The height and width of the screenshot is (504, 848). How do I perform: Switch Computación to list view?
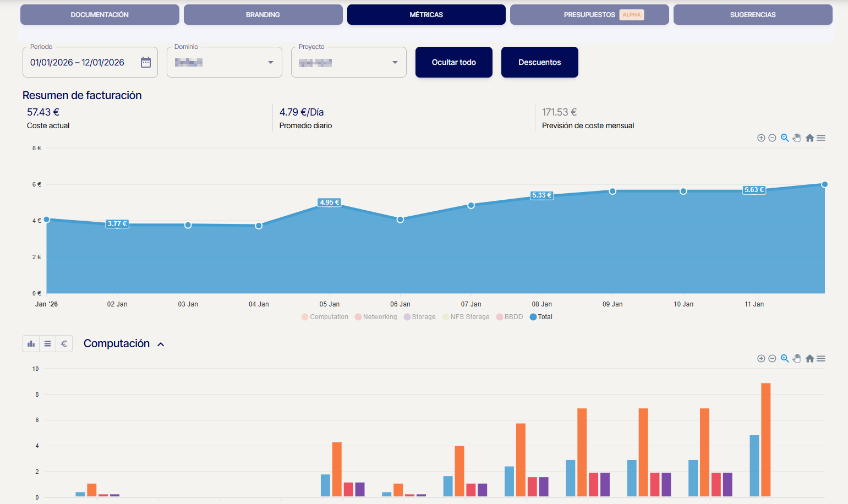click(x=48, y=344)
